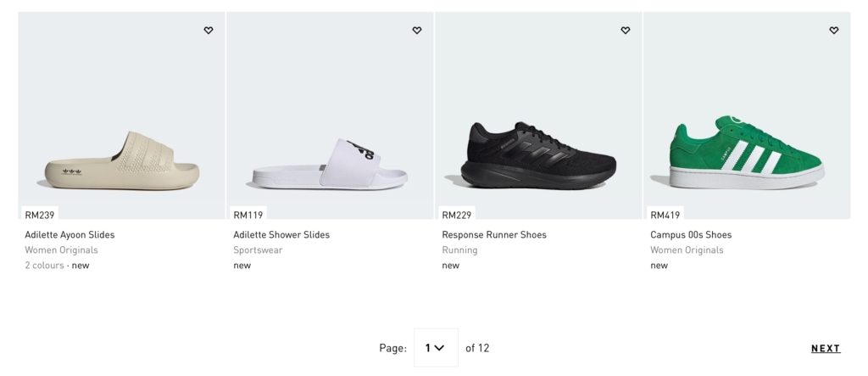Click the 2 colours label
The image size is (868, 376).
point(44,265)
